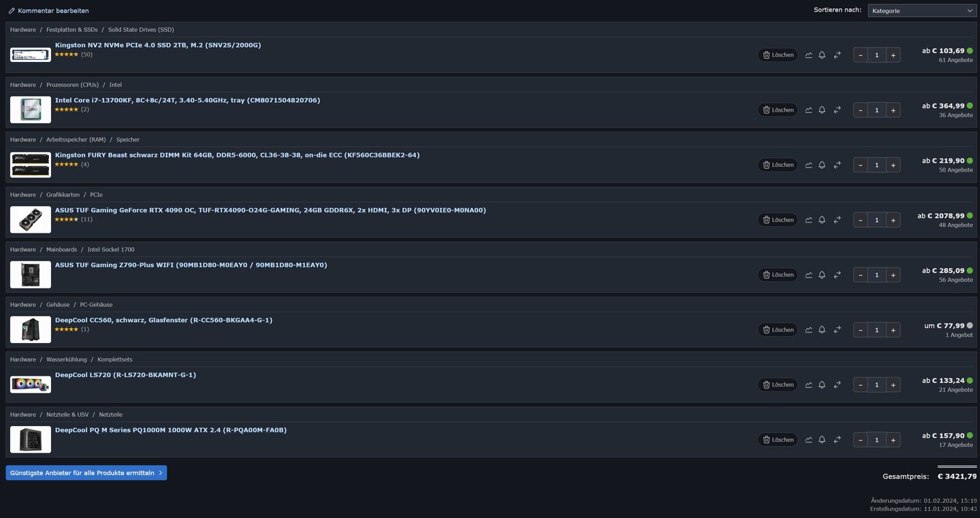Set price alert bell for Intel Core i7-13700KF

tap(822, 110)
